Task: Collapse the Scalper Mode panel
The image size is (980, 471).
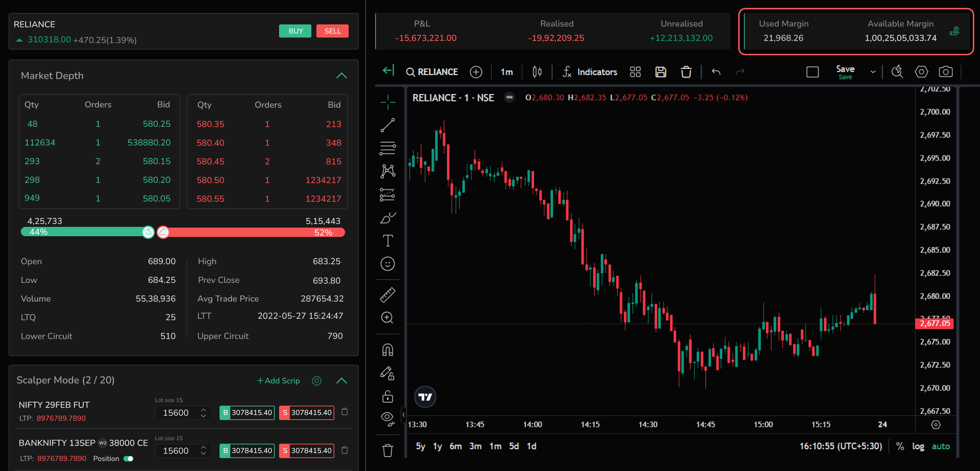Action: (341, 381)
